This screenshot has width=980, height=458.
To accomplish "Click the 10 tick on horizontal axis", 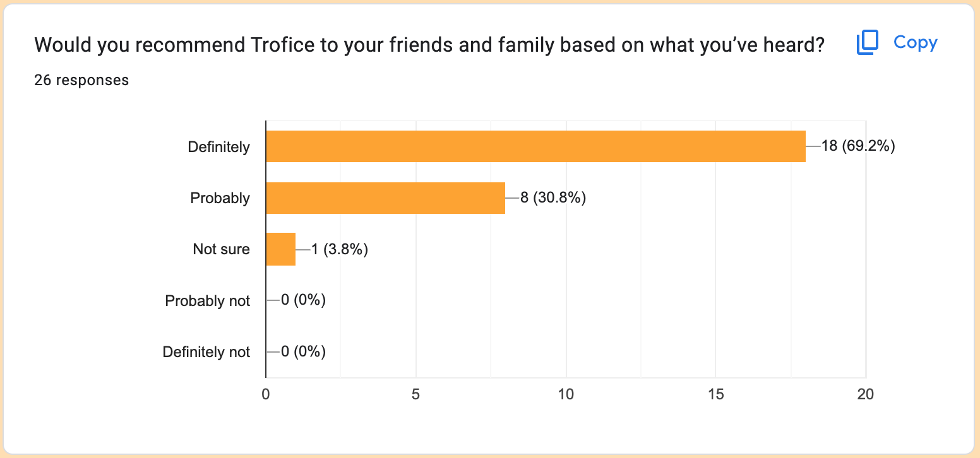I will click(x=566, y=394).
